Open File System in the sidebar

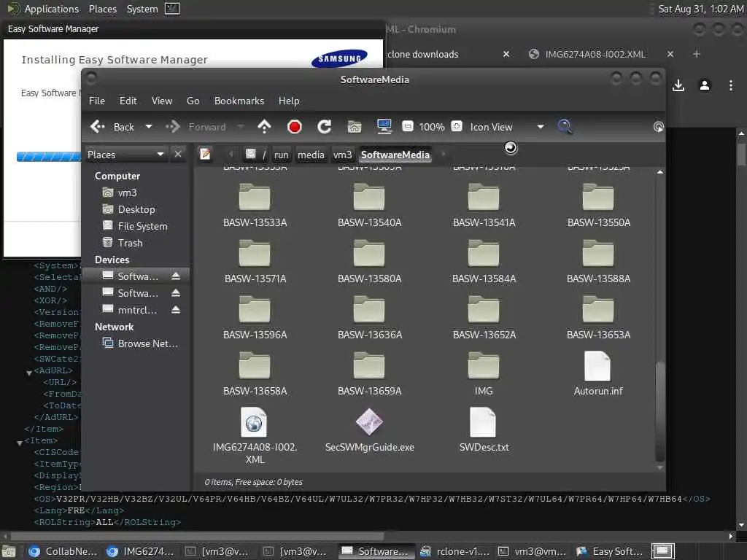[x=142, y=226]
